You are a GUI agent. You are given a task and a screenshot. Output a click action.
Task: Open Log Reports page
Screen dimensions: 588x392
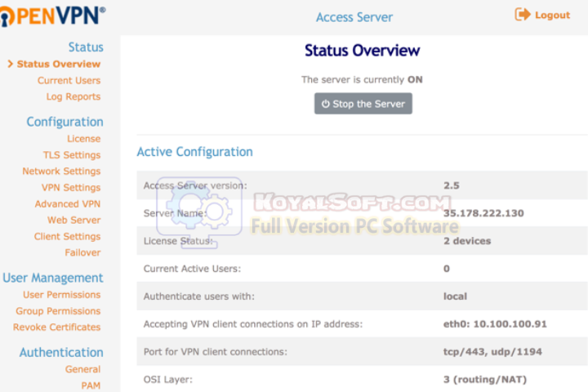(73, 97)
